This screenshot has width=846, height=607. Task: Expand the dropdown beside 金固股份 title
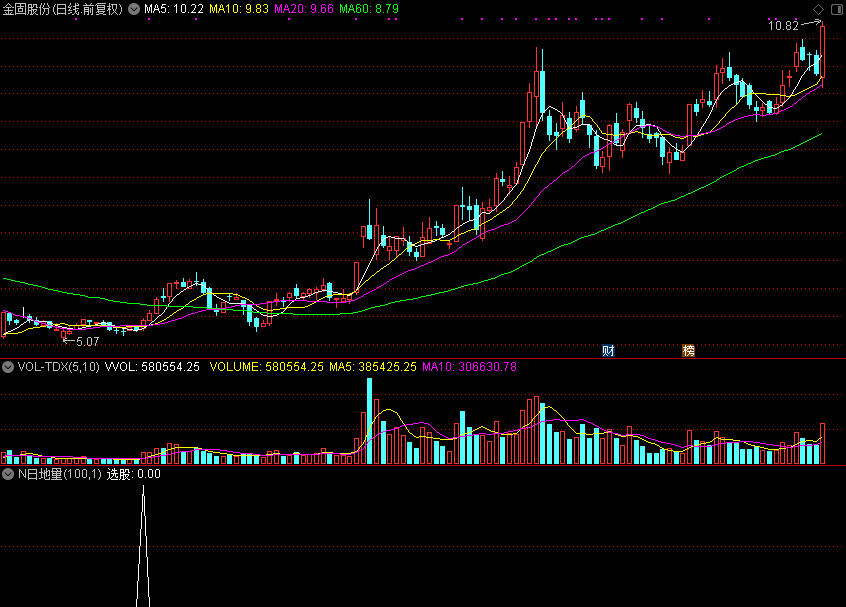pyautogui.click(x=134, y=9)
